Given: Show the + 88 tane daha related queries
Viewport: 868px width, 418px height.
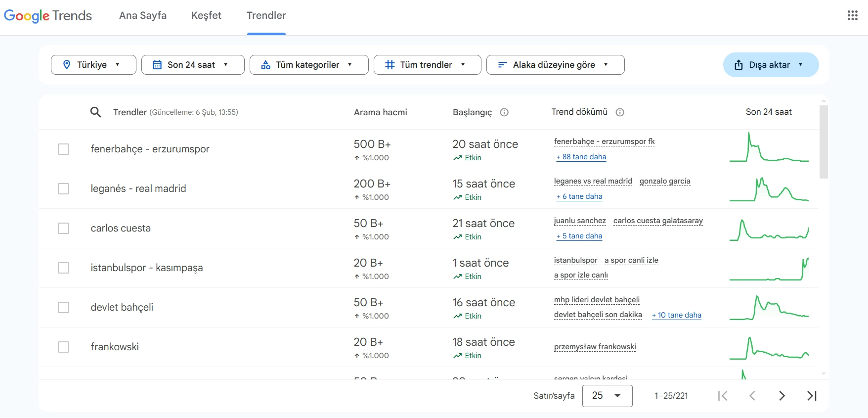Looking at the screenshot, I should tap(581, 157).
